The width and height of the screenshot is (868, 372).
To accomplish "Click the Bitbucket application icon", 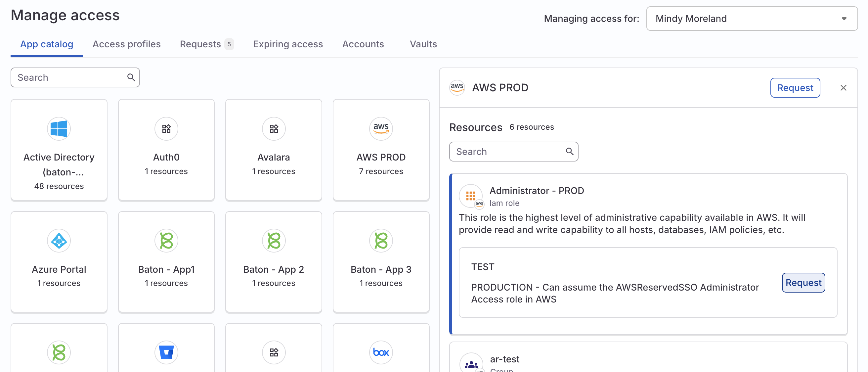I will [166, 352].
